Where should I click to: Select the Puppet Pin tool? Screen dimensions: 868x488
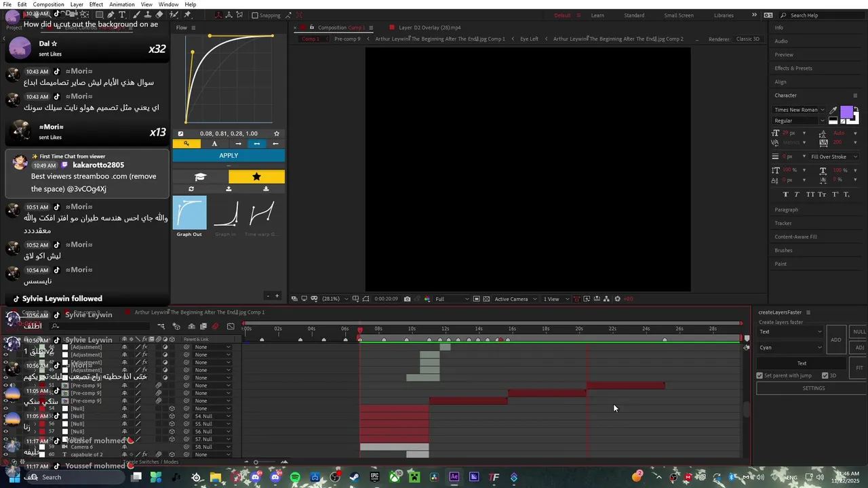coord(187,15)
